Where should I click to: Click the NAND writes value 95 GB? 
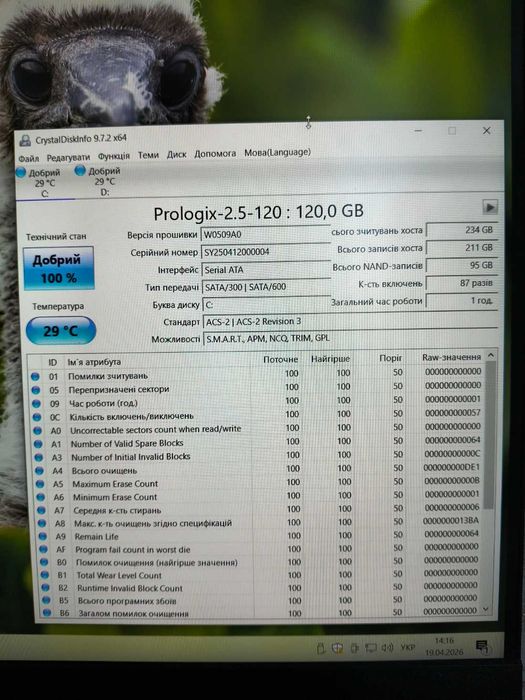point(461,266)
